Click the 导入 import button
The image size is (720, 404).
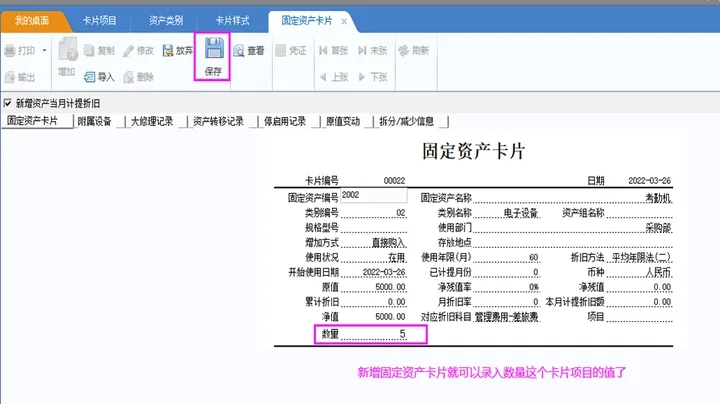coord(99,77)
